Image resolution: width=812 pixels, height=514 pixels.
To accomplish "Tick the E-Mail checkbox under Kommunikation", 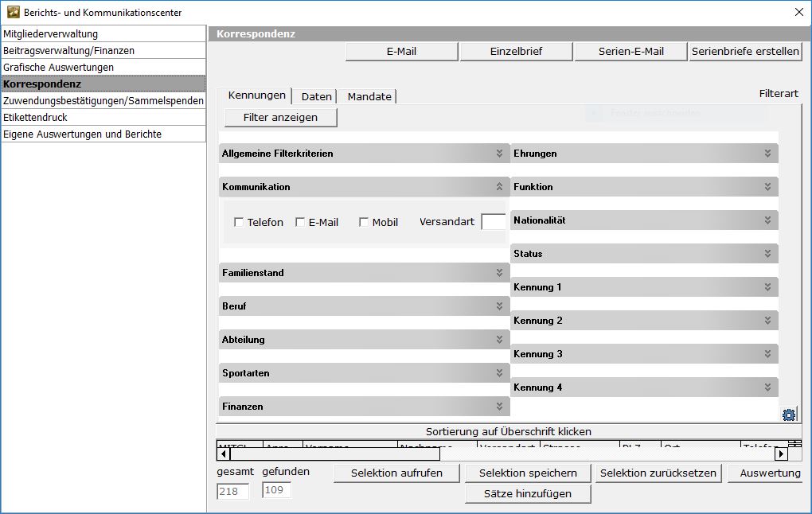I will (x=300, y=223).
